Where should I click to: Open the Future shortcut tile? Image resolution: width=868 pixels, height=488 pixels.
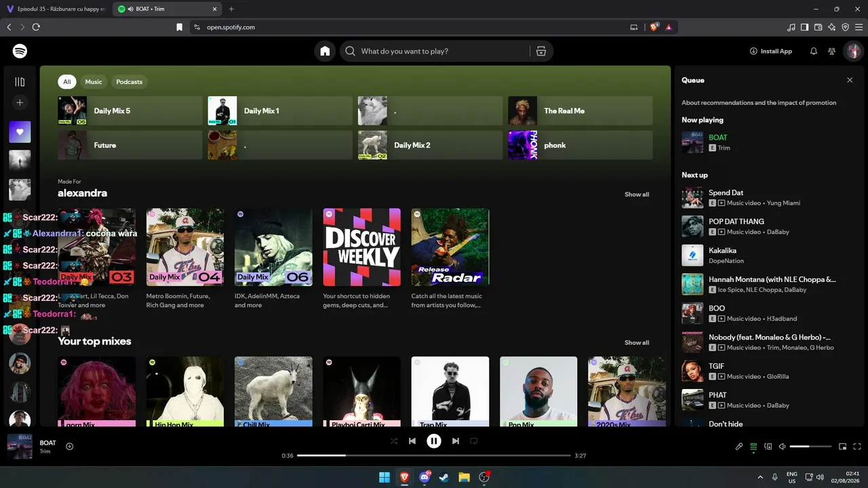click(130, 145)
